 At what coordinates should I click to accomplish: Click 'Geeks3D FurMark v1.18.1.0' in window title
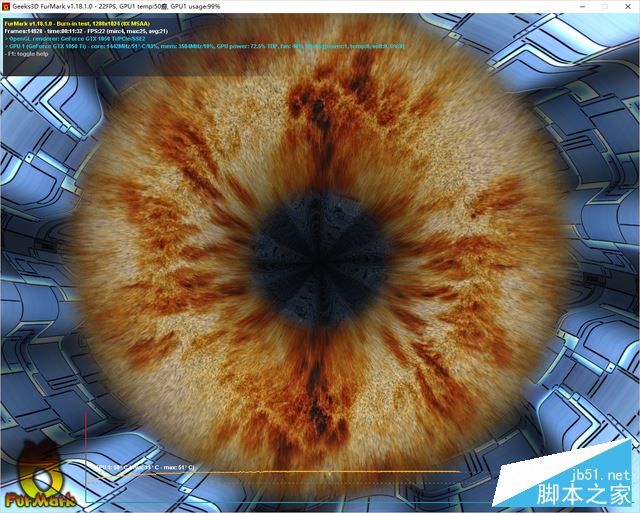(65, 6)
